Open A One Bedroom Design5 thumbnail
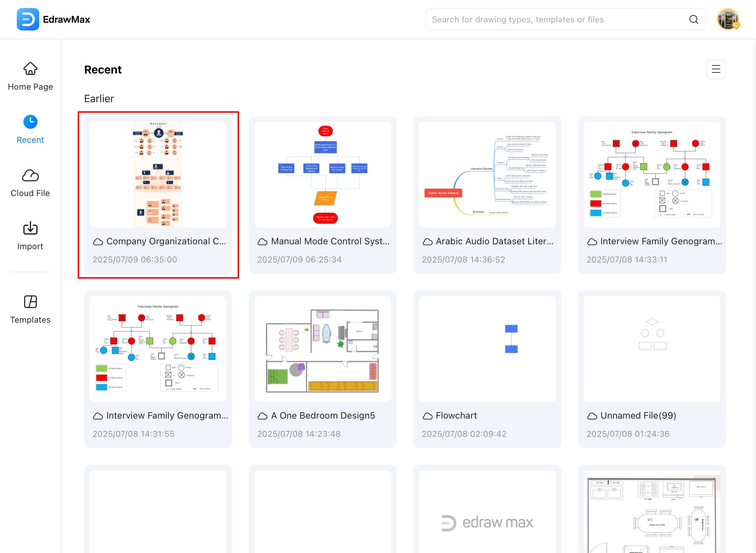The height and width of the screenshot is (553, 756). (x=322, y=349)
